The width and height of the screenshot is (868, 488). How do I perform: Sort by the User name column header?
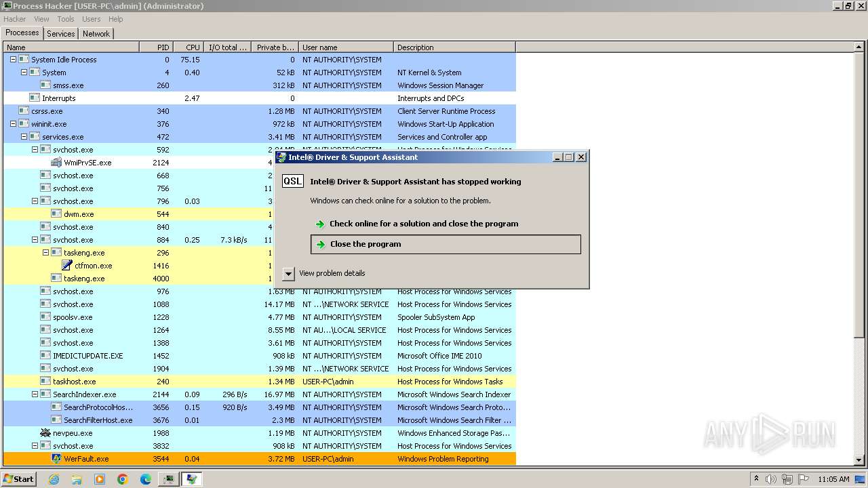click(x=346, y=47)
